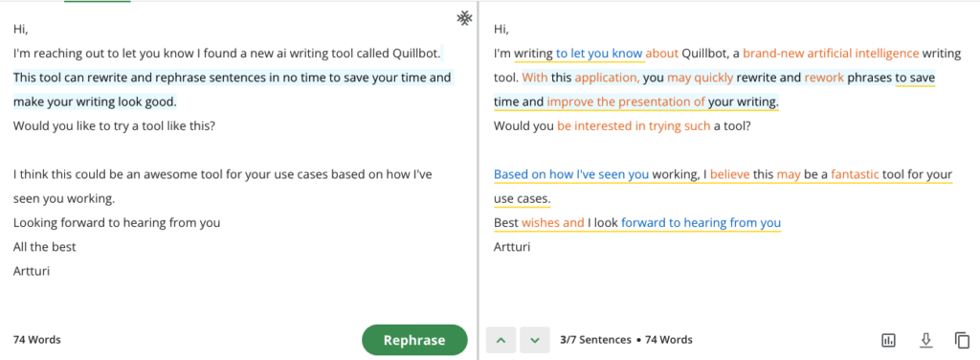
Task: Click the green Rephrase button
Action: pyautogui.click(x=414, y=340)
